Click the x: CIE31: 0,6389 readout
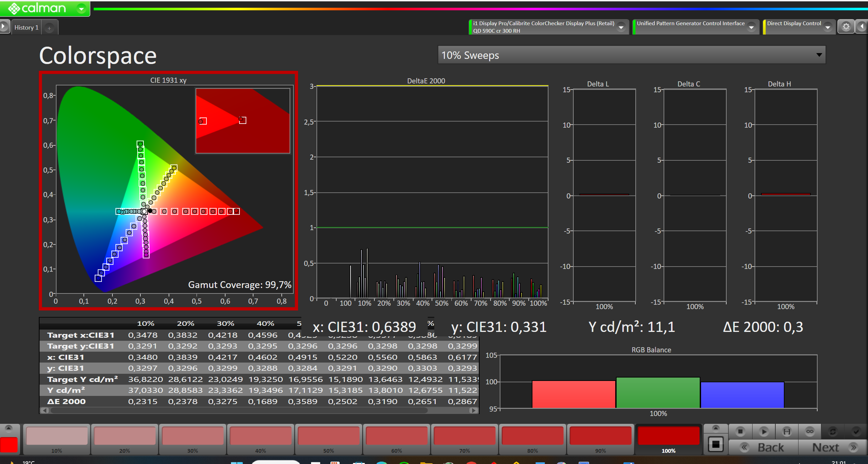The width and height of the screenshot is (868, 464). 364,327
